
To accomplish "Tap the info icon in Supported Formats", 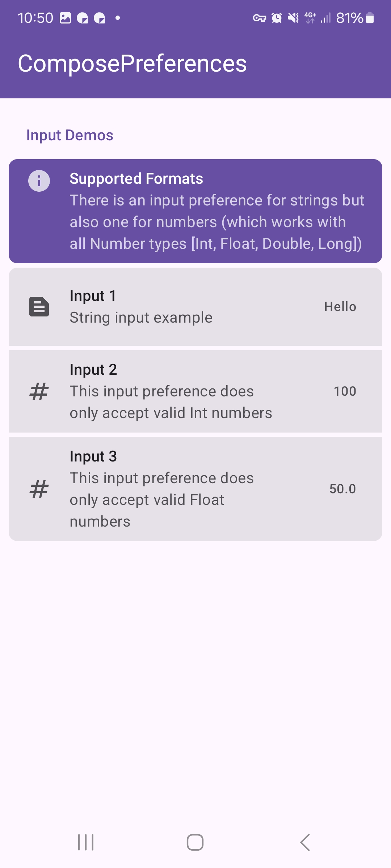I will [x=39, y=180].
